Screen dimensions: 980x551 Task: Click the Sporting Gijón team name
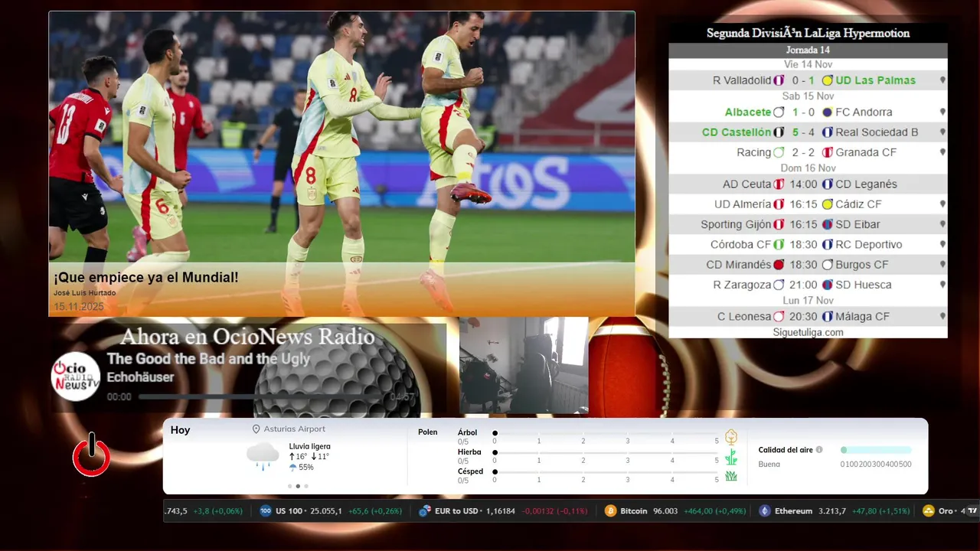pyautogui.click(x=736, y=224)
